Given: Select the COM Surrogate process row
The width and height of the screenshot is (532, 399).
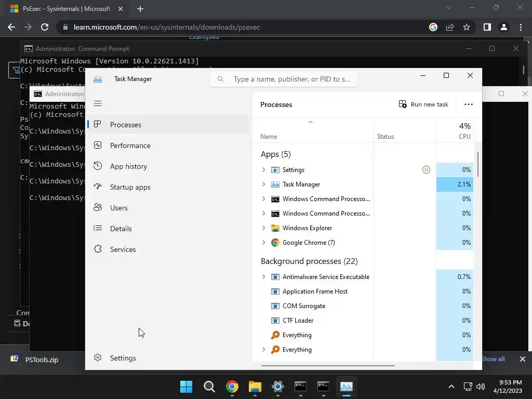Looking at the screenshot, I should point(363,306).
